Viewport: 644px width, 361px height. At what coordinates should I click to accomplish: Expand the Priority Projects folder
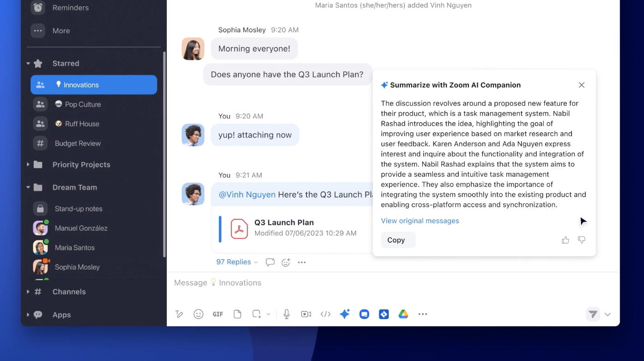(28, 164)
